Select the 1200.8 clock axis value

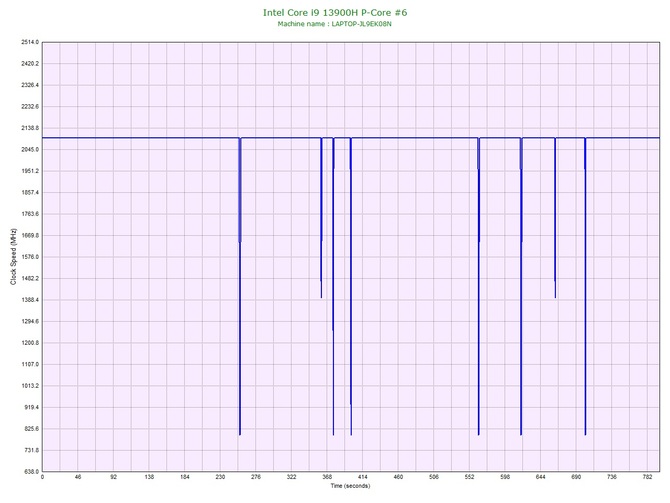click(x=30, y=343)
